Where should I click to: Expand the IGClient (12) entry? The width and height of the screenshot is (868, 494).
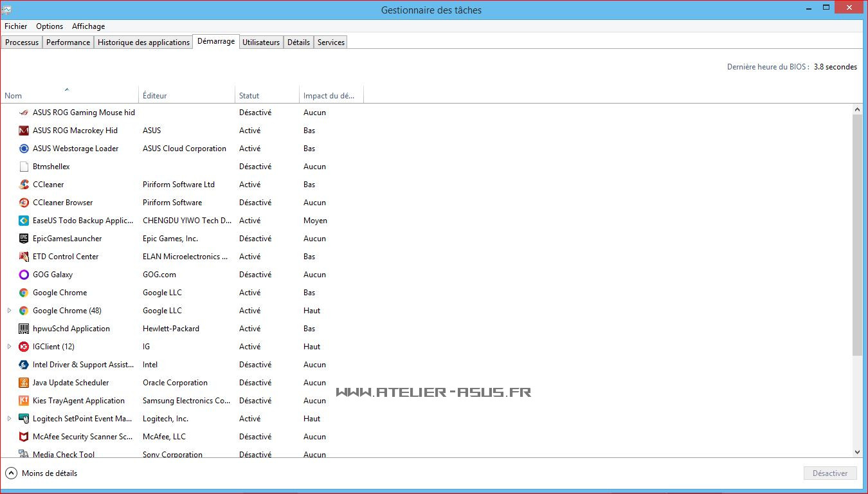9,347
